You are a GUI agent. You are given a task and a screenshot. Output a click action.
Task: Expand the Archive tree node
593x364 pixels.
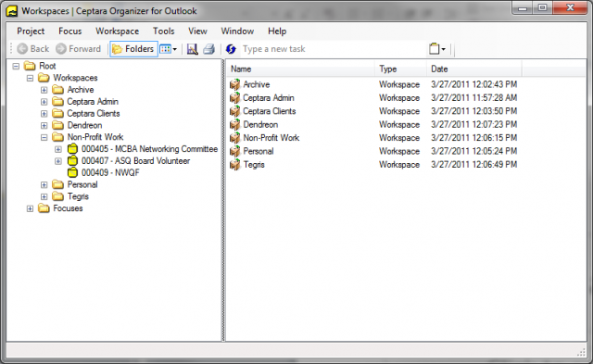coord(44,90)
